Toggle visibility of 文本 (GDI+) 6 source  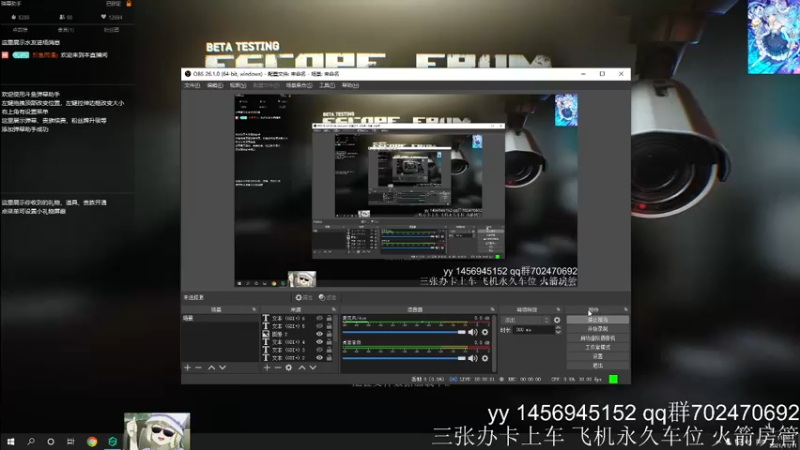tap(319, 318)
